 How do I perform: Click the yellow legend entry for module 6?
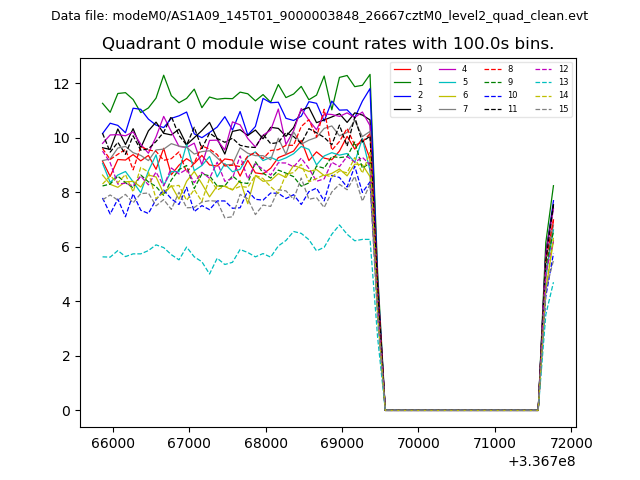coord(448,95)
